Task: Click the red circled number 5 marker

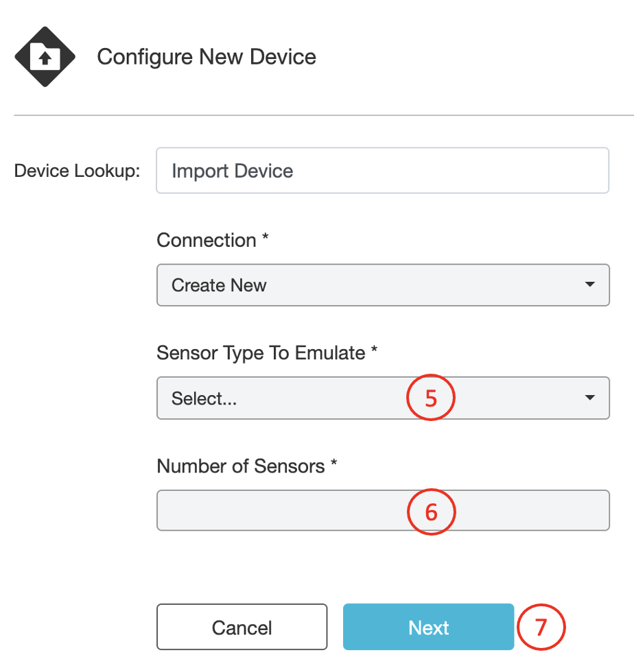Action: pos(431,398)
